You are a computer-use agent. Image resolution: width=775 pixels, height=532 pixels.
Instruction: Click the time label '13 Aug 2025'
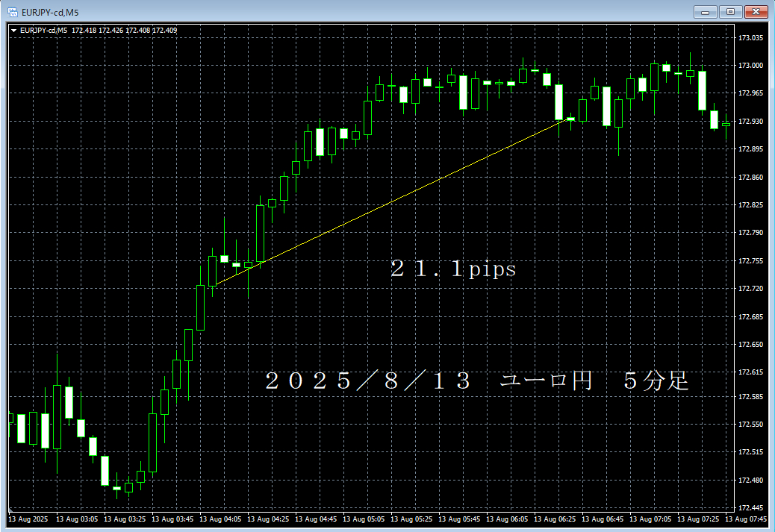pos(28,519)
